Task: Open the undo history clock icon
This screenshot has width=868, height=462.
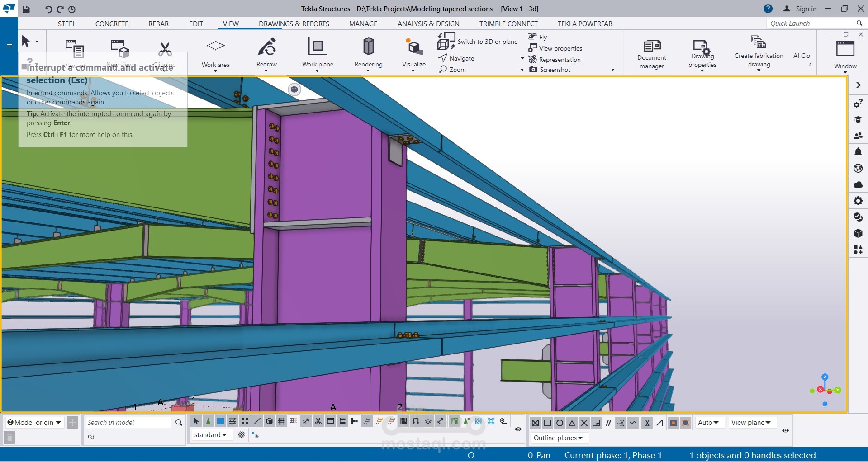Action: click(x=72, y=9)
